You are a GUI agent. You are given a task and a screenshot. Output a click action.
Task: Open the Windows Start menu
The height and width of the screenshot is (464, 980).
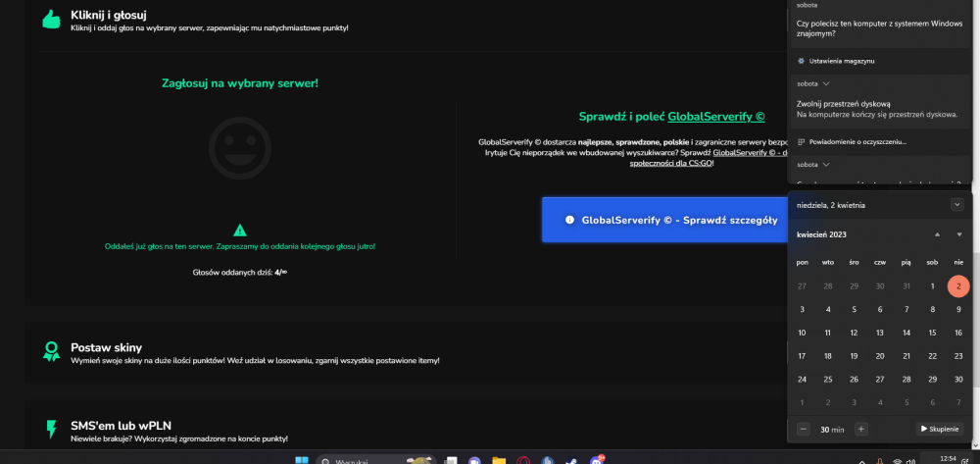click(x=302, y=461)
